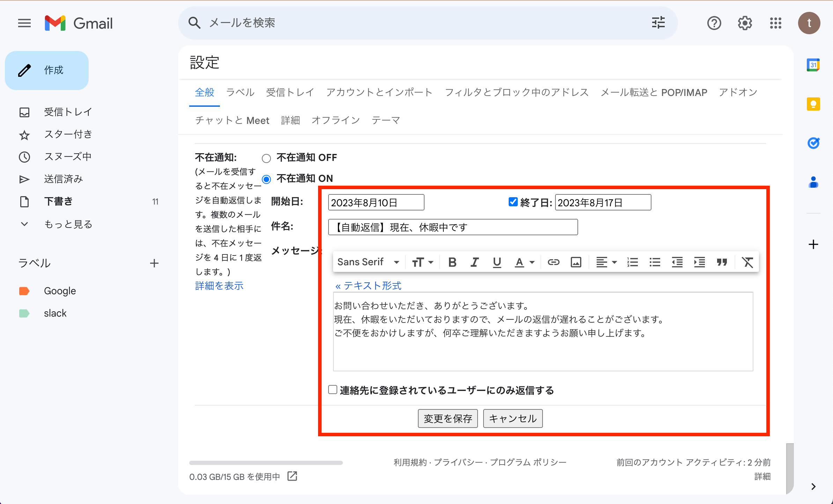
Task: Open the Help question mark icon
Action: pos(714,23)
